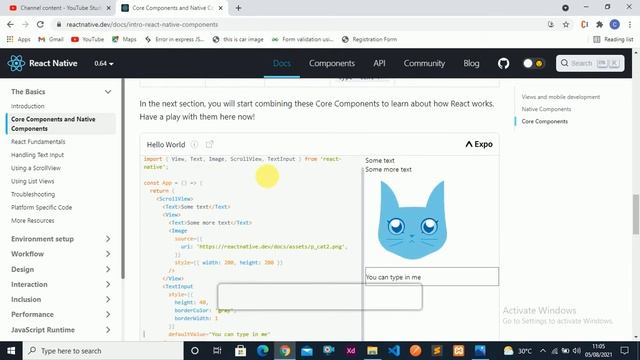The height and width of the screenshot is (360, 640).
Task: Open the Maps bookmark
Action: point(124,39)
